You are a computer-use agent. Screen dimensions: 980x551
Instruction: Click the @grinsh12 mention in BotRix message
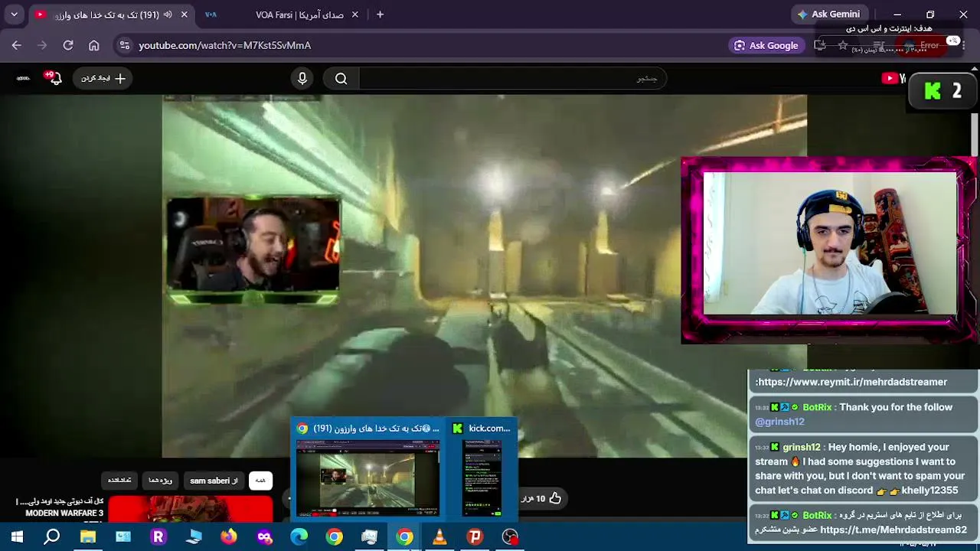coord(779,422)
